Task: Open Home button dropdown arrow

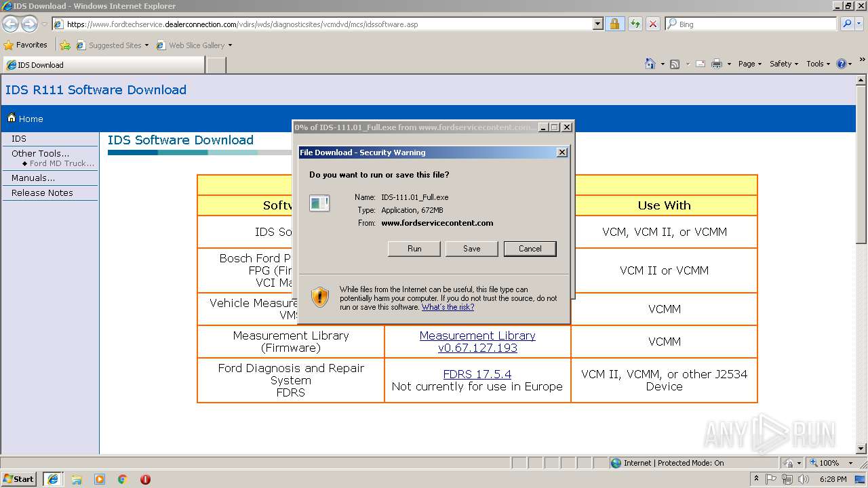Action: coord(663,64)
